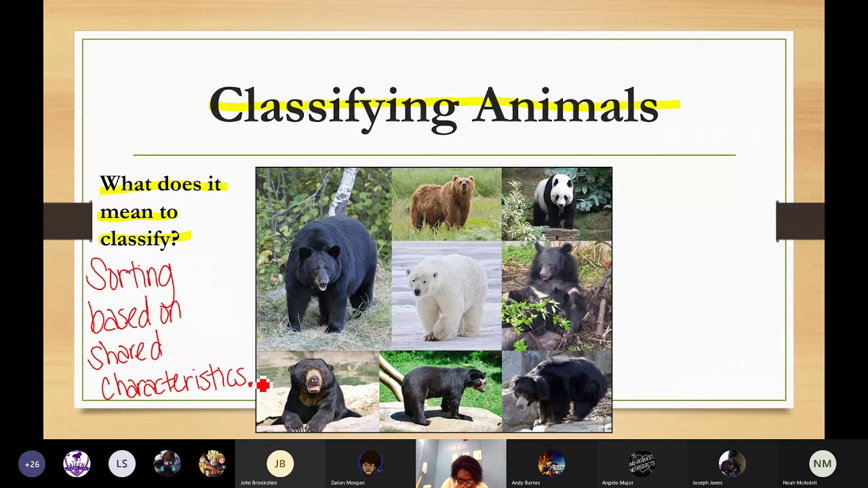This screenshot has width=868, height=488.
Task: Click the large black bear photo
Action: [324, 259]
